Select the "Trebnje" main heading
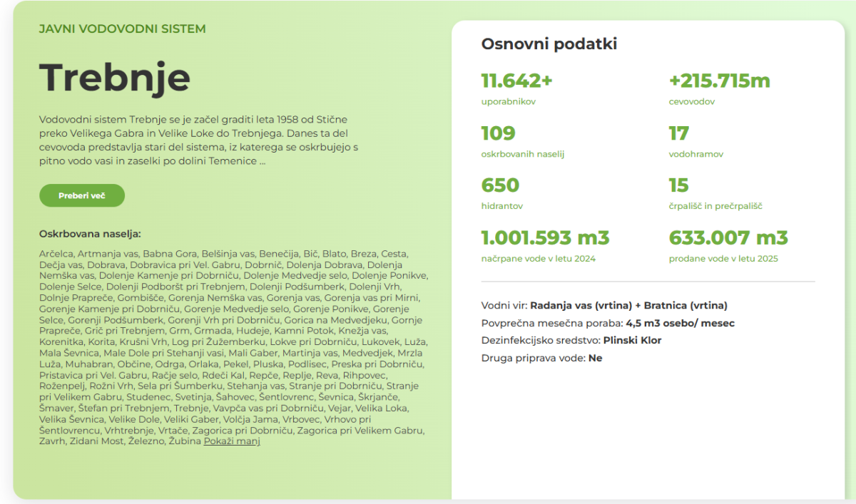 (115, 78)
